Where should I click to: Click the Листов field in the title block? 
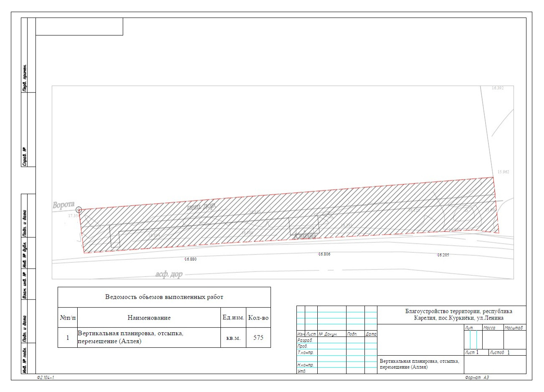coord(497,352)
